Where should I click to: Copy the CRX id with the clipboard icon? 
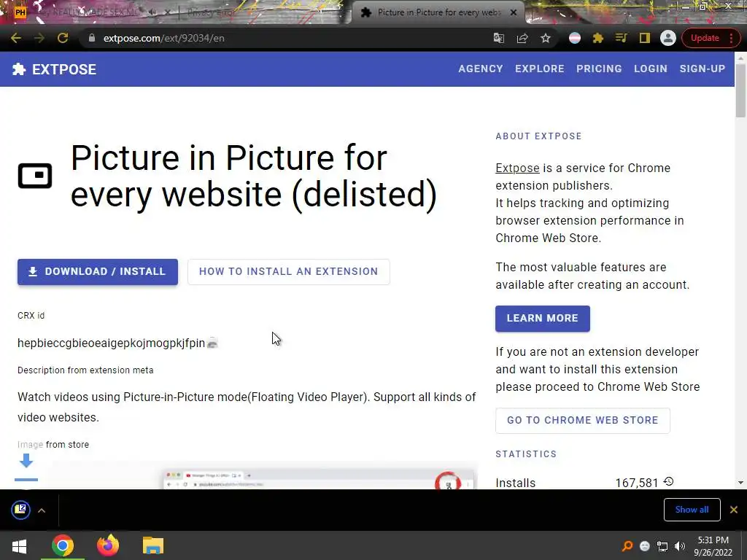click(212, 343)
